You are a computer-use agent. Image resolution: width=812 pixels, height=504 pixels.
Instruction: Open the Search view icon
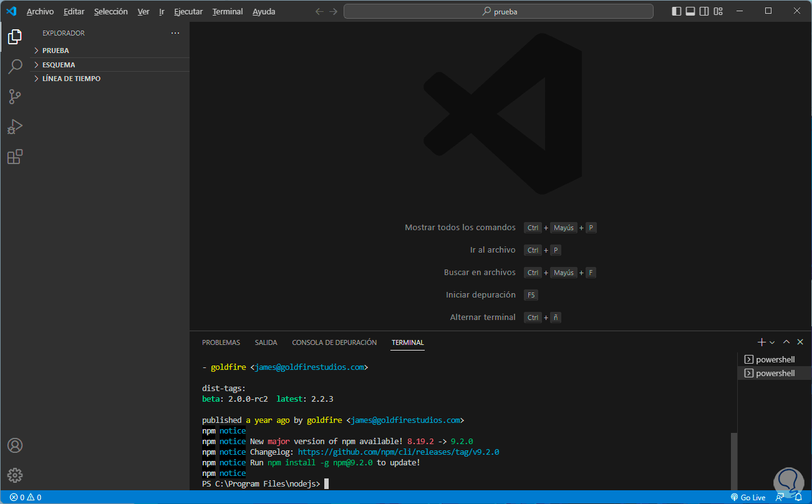pos(15,67)
